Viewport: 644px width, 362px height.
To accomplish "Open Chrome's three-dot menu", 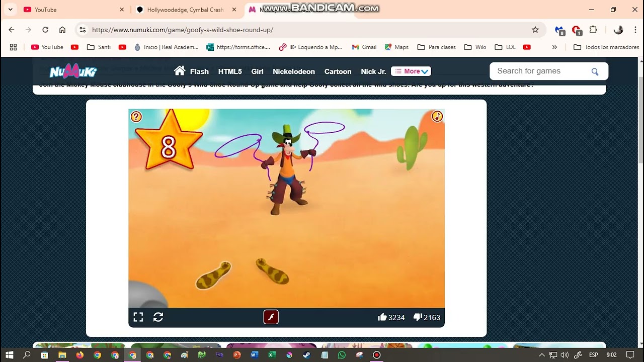I will click(x=635, y=30).
